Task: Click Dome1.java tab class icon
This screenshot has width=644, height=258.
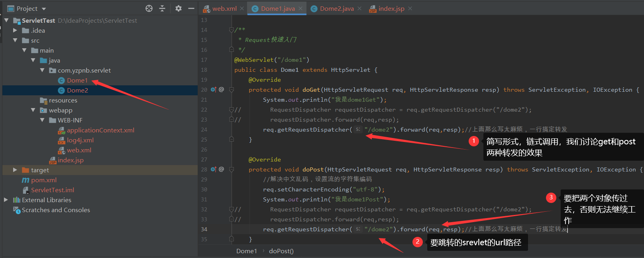Action: point(255,8)
